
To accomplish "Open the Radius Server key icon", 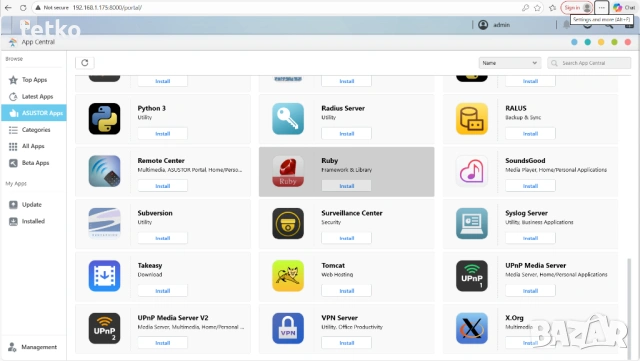I will point(288,119).
